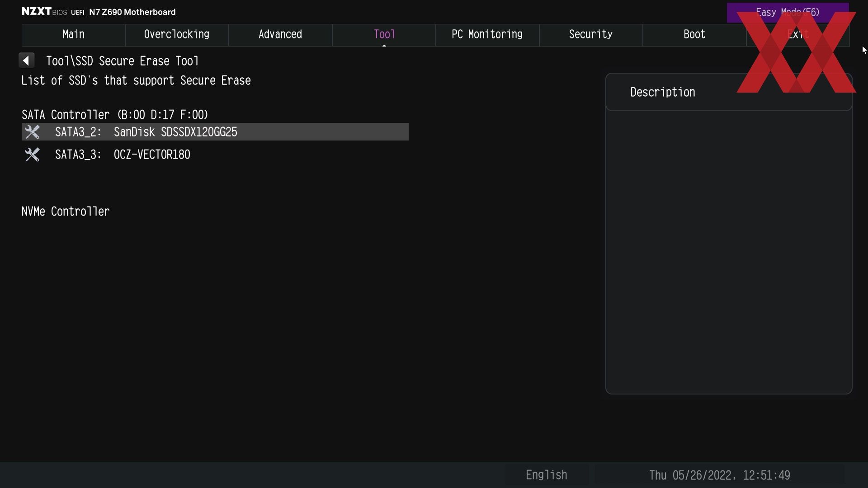Switch to Easy Mode (F6)
Image resolution: width=868 pixels, height=488 pixels.
788,12
